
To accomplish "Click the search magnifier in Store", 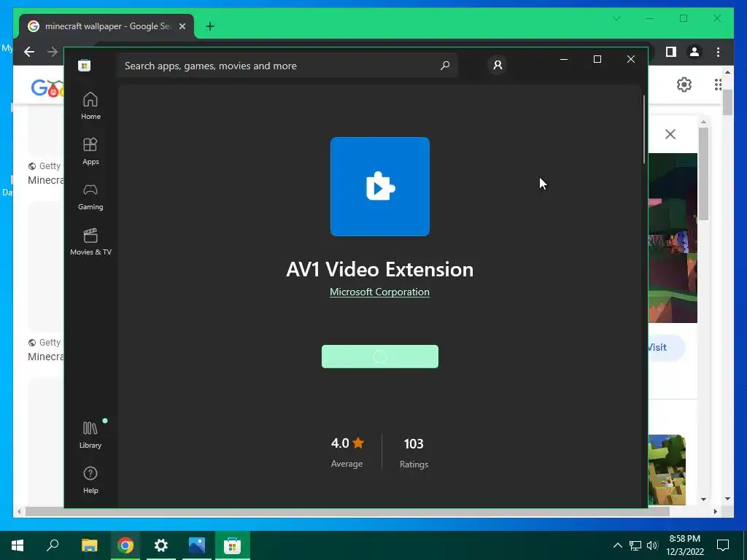I will click(x=445, y=65).
